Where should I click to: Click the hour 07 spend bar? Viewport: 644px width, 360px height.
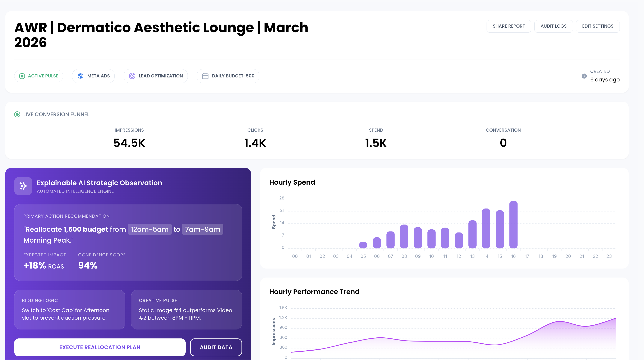pyautogui.click(x=391, y=240)
